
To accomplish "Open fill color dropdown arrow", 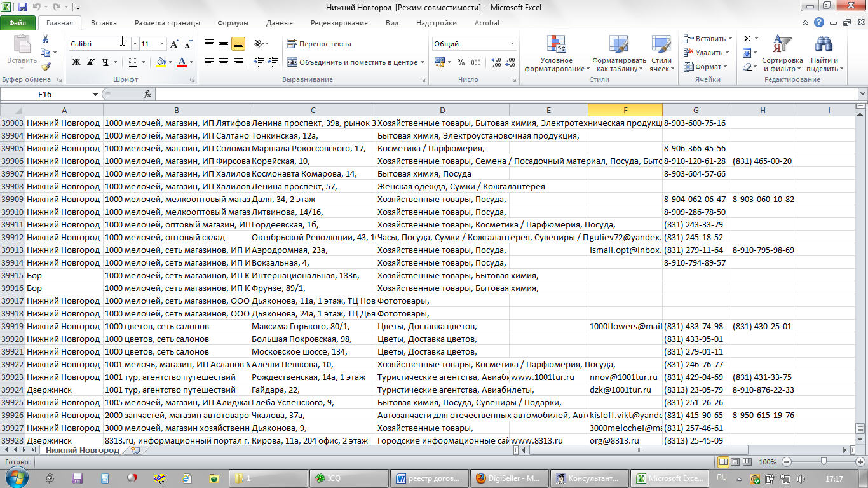I will click(x=171, y=62).
